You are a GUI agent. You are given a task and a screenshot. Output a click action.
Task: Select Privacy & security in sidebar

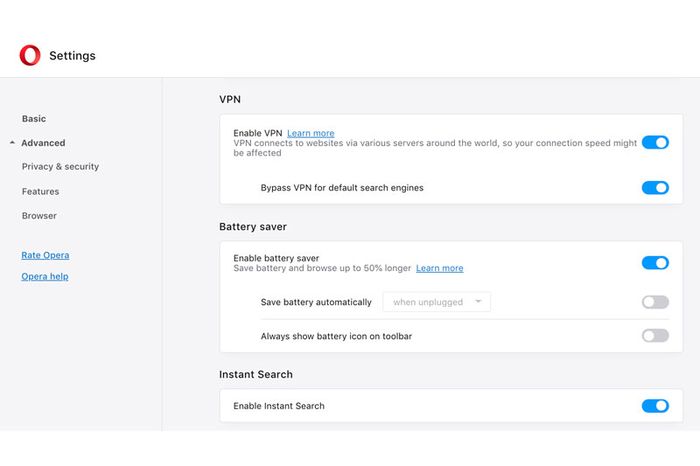tap(60, 166)
